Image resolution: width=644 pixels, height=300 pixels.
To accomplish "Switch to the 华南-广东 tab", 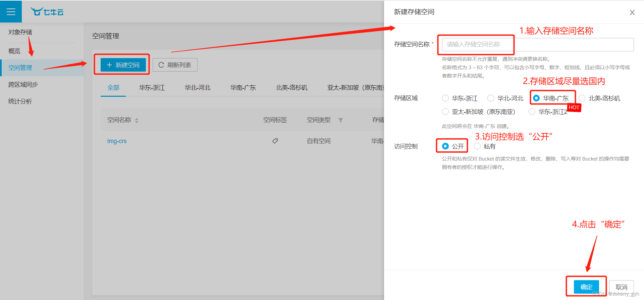I will pyautogui.click(x=243, y=88).
